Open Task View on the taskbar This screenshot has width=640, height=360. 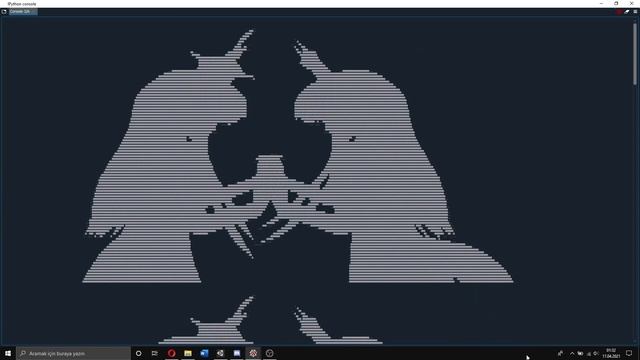tap(155, 353)
